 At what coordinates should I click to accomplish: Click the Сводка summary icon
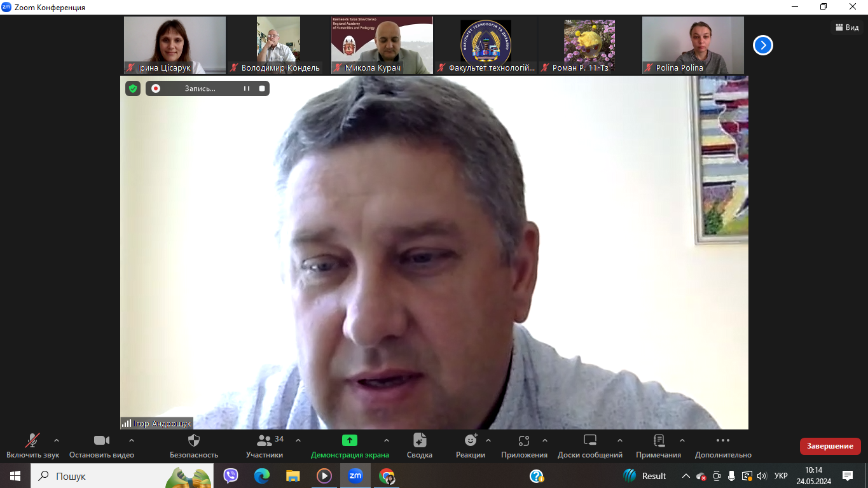(420, 440)
